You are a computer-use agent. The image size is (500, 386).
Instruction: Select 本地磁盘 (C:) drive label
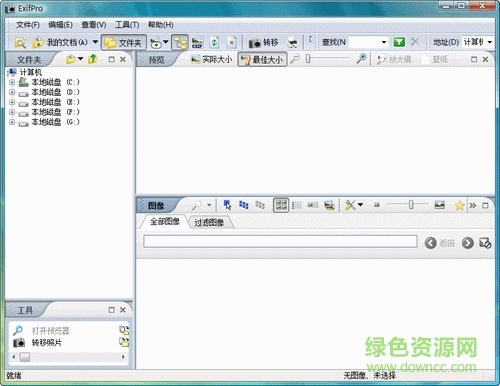coord(55,82)
